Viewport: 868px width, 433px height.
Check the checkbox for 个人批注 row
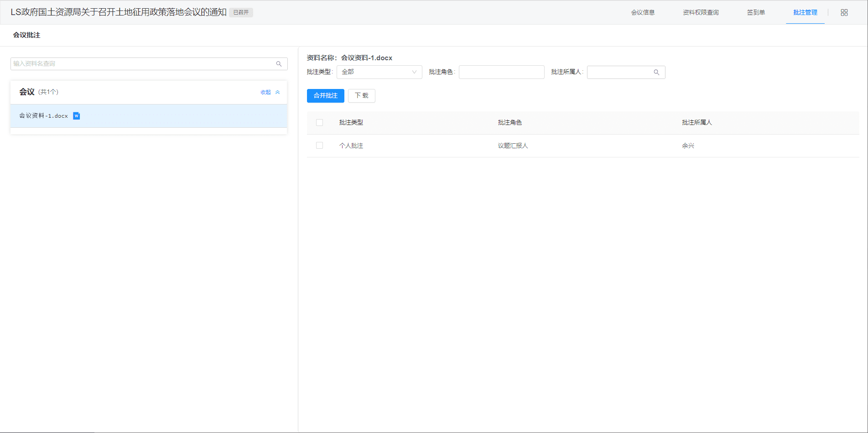pyautogui.click(x=319, y=146)
